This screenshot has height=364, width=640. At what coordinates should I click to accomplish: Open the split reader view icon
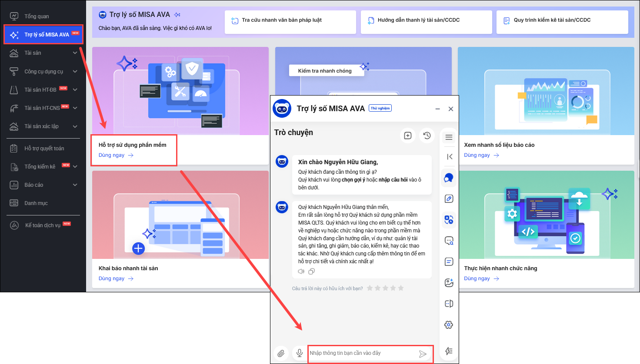(x=449, y=304)
